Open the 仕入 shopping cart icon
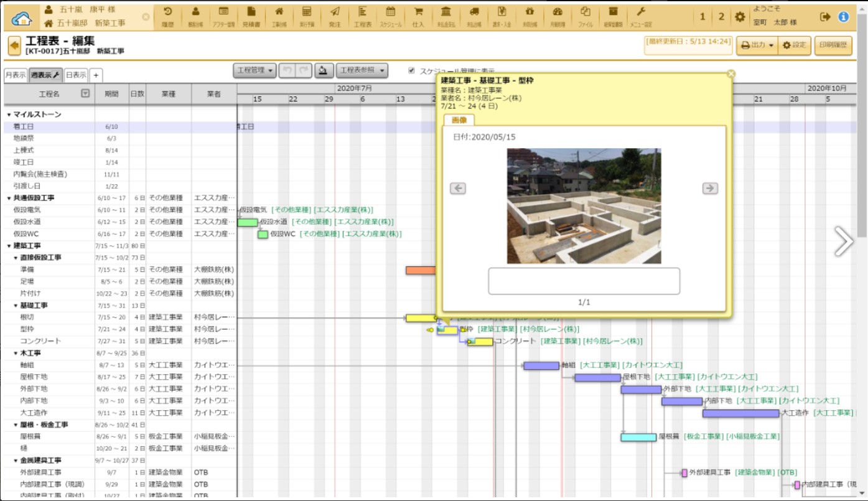Screen dimensions: 868x501 click(x=418, y=16)
